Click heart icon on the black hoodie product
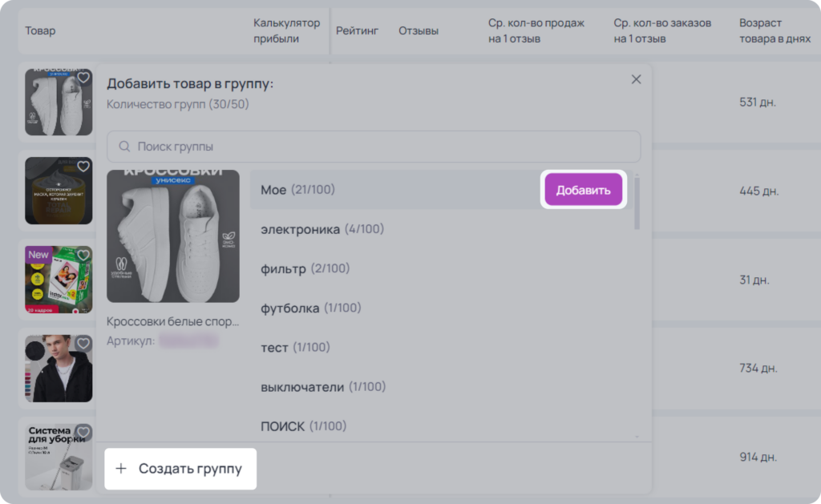Image resolution: width=821 pixels, height=504 pixels. [83, 343]
